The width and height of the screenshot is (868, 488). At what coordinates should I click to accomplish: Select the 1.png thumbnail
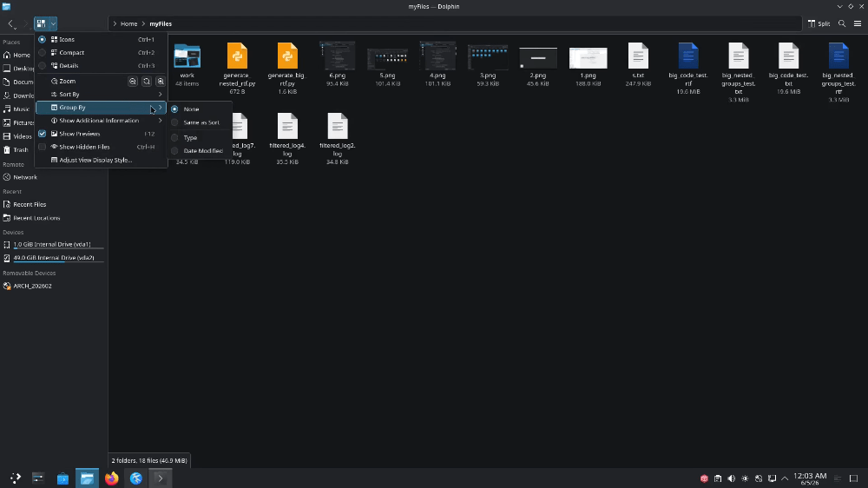point(588,58)
